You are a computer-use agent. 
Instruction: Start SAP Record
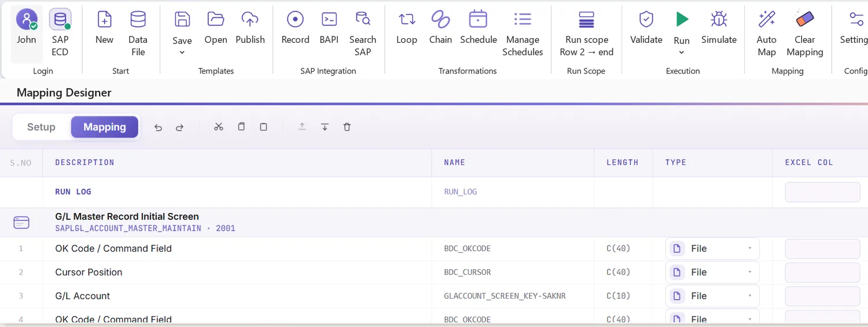(x=295, y=27)
